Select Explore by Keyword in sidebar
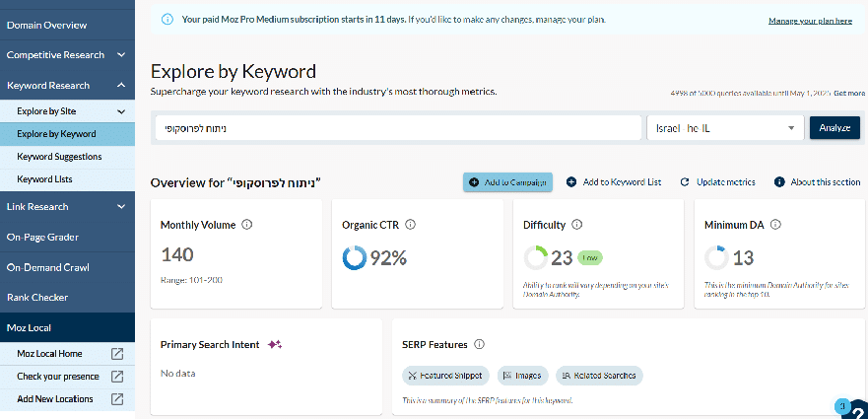Image resolution: width=868 pixels, height=419 pixels. 68,133
